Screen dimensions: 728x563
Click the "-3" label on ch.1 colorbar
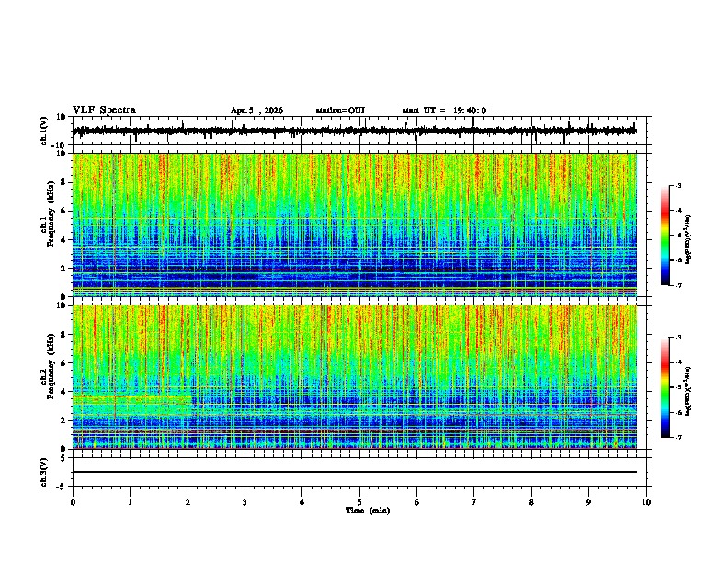(677, 186)
